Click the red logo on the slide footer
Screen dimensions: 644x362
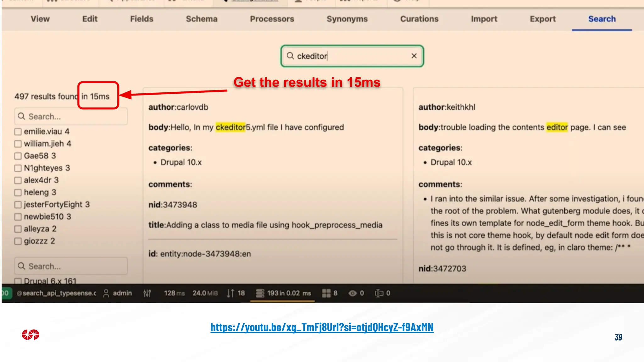pyautogui.click(x=31, y=335)
